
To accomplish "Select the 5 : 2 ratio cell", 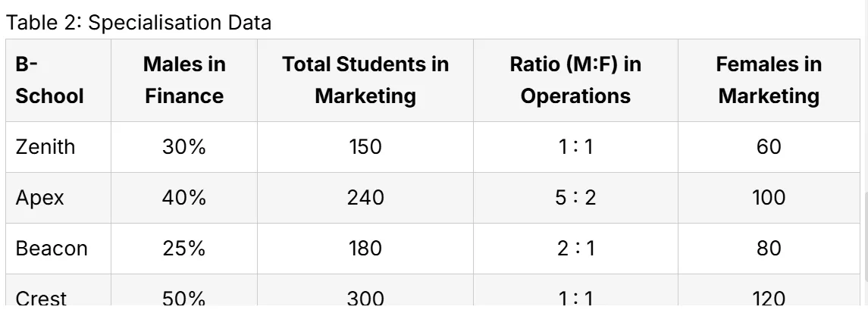I will point(575,198).
